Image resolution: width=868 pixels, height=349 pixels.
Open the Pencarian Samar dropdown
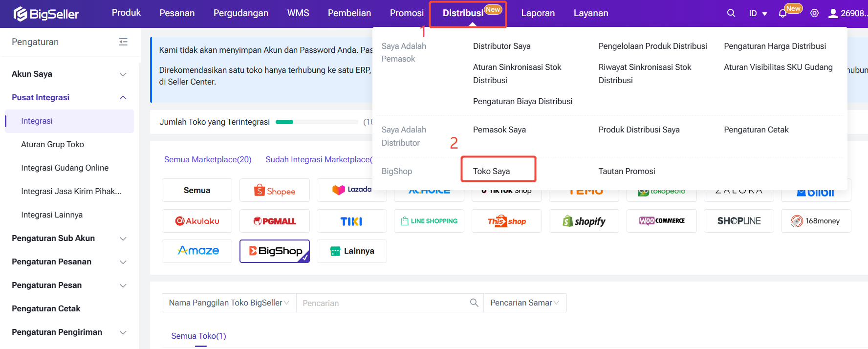tap(525, 303)
